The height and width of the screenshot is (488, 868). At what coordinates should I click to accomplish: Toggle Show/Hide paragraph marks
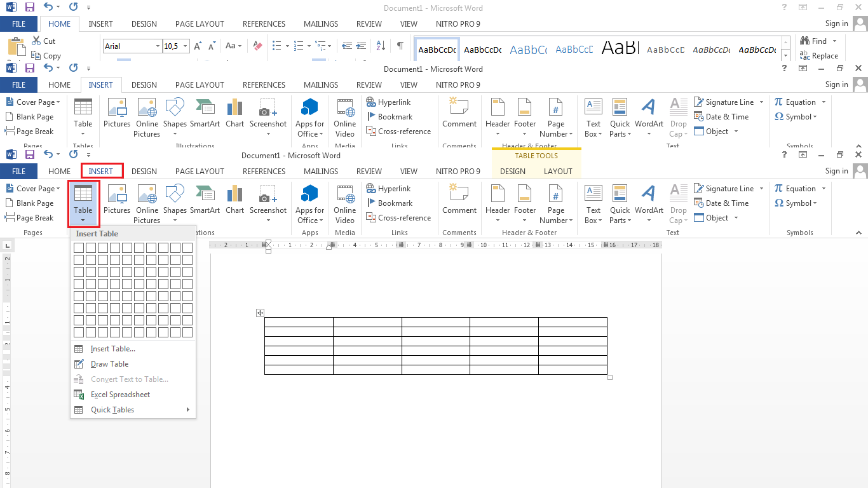pyautogui.click(x=400, y=46)
